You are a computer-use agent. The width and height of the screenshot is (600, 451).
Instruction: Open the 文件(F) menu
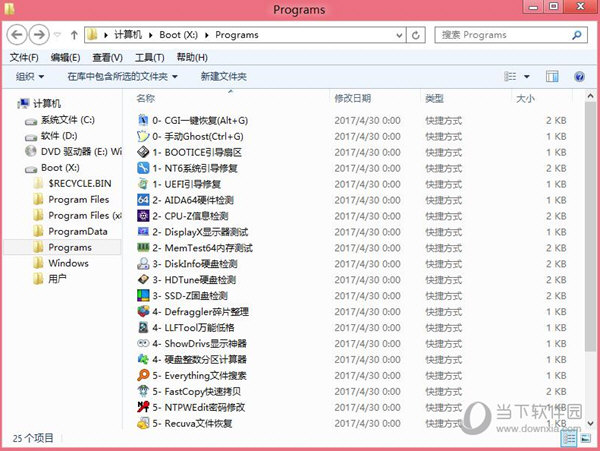pyautogui.click(x=24, y=57)
